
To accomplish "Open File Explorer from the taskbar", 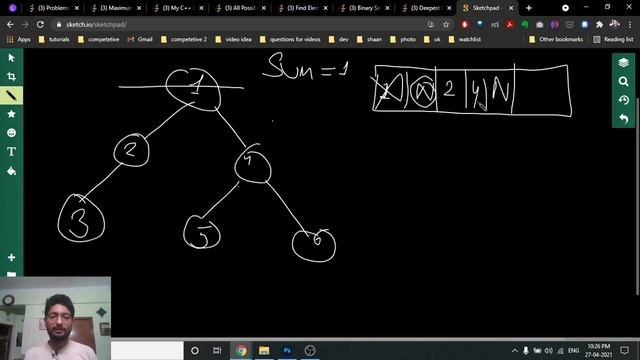I will tap(264, 351).
